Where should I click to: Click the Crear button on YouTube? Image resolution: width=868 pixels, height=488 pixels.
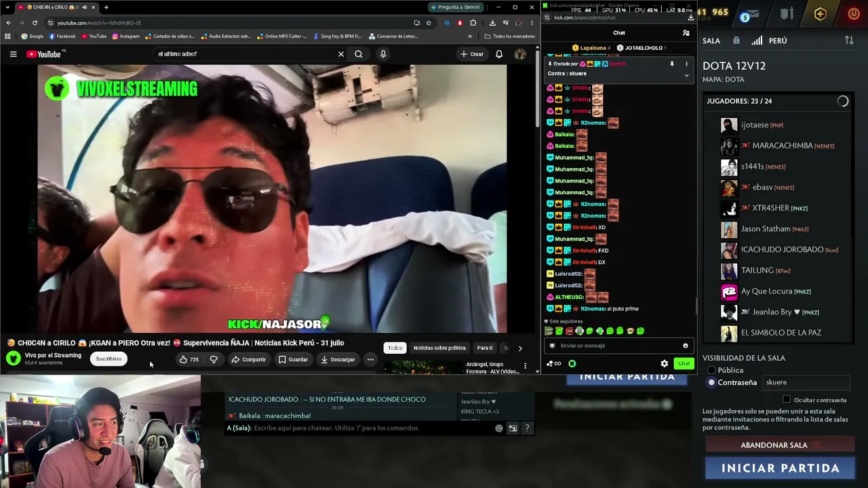472,54
